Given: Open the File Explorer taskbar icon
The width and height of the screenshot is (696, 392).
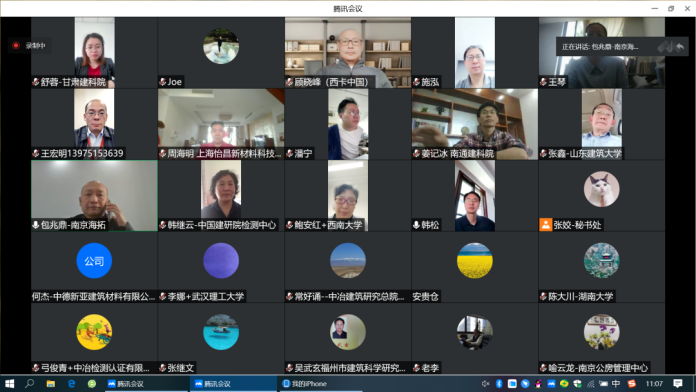Looking at the screenshot, I should pos(51,384).
